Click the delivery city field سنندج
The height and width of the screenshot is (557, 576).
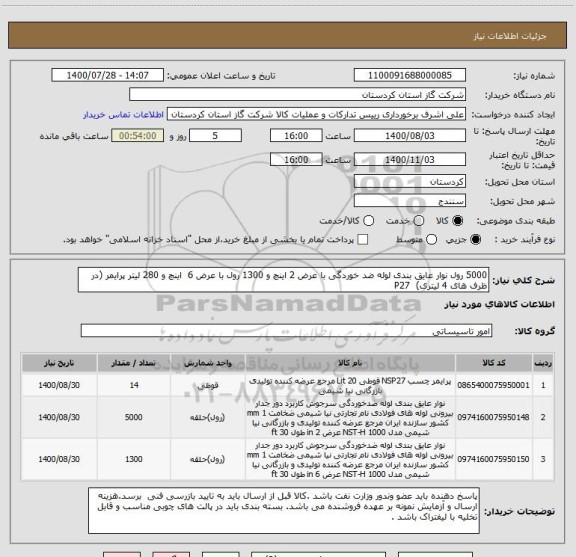pos(410,201)
